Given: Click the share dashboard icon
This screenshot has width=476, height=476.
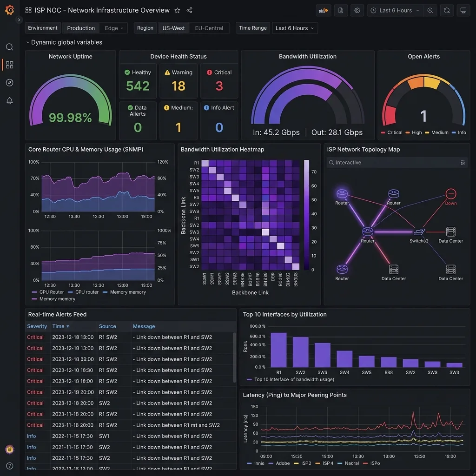Looking at the screenshot, I should click(x=190, y=11).
